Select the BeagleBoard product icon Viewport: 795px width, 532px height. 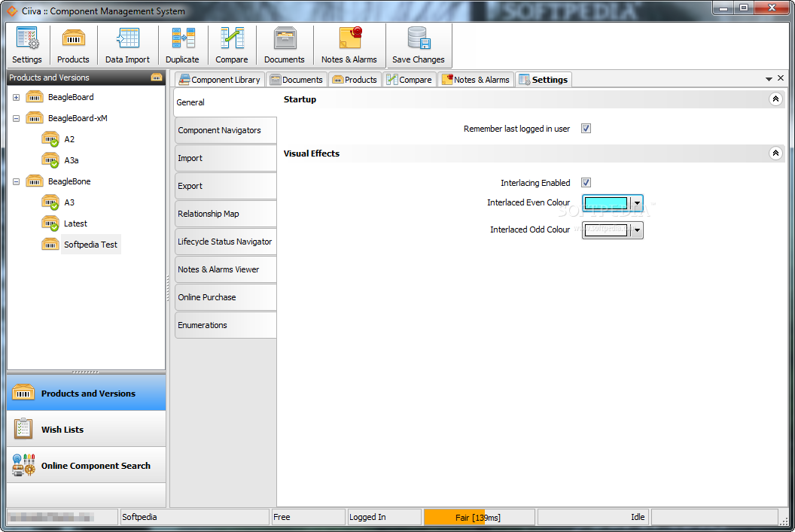coord(35,97)
